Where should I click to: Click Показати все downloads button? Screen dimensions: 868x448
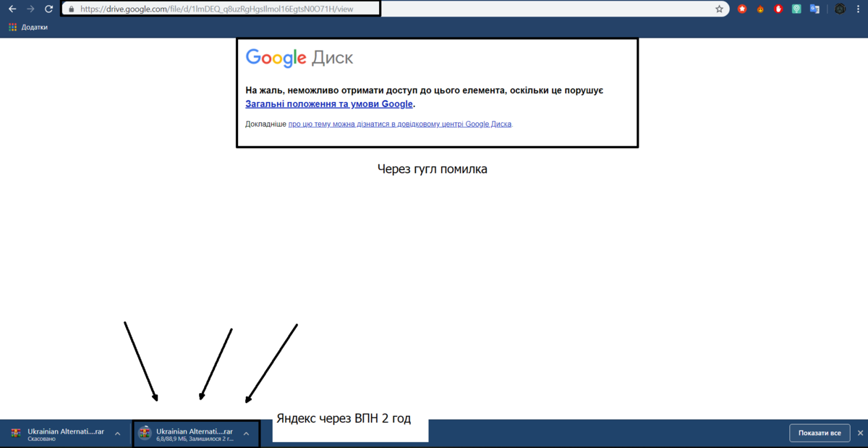(x=820, y=434)
